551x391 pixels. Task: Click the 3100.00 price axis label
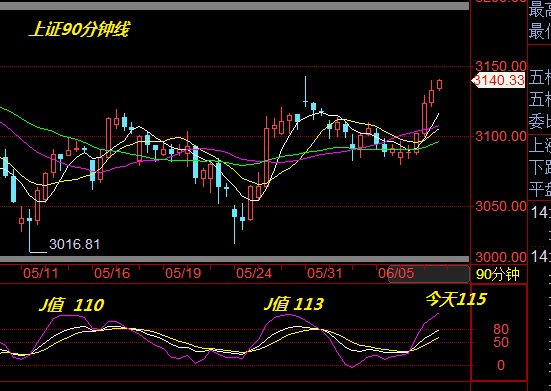501,136
